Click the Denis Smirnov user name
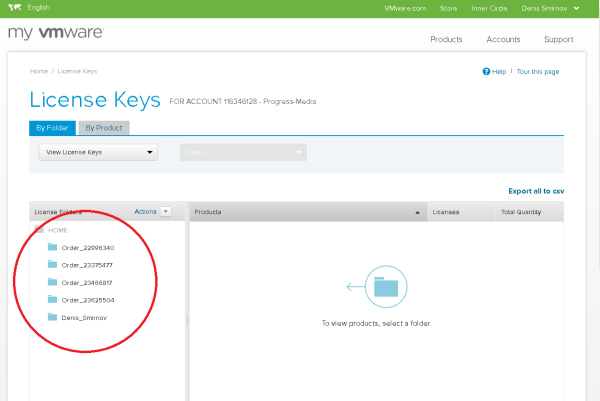 [x=544, y=8]
